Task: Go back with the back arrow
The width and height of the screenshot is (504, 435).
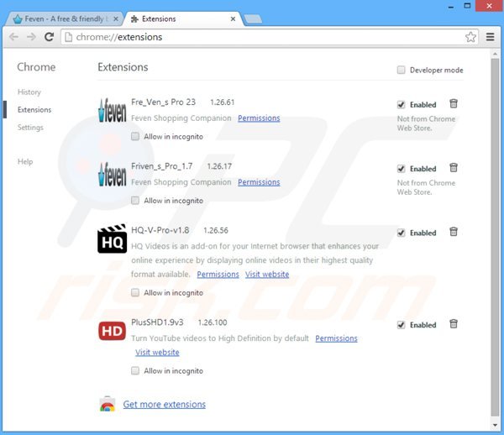Action: pyautogui.click(x=13, y=37)
